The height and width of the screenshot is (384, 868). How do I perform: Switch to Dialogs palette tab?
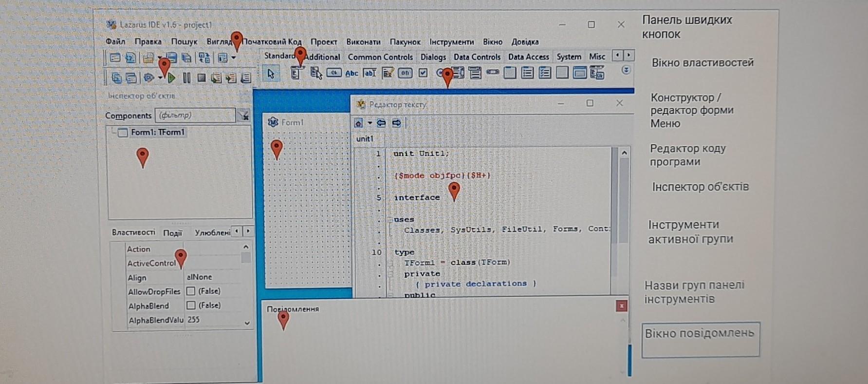(433, 57)
